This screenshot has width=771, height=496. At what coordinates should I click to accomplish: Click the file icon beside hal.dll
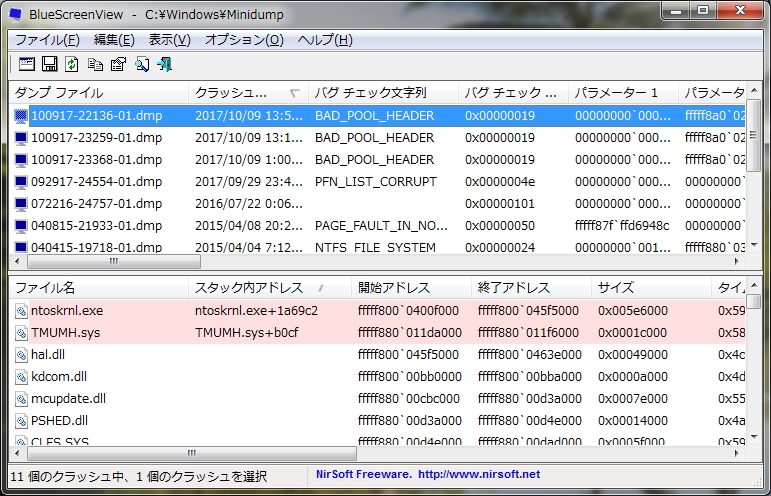click(21, 355)
